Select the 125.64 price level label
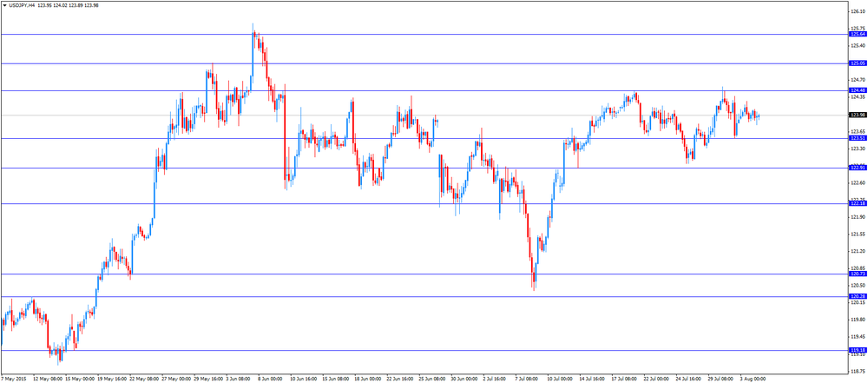Screen dimensions: 868x383 click(858, 35)
